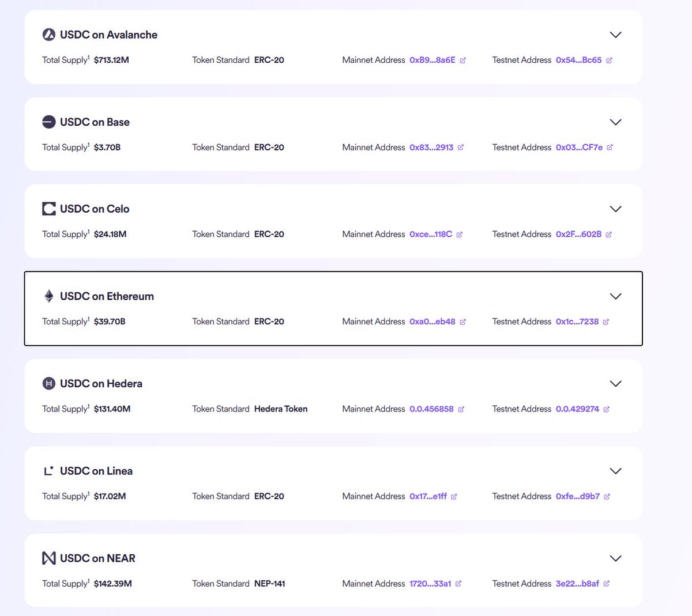This screenshot has width=692, height=616.
Task: Open external link icon beside 0x1c...7238
Action: click(605, 322)
